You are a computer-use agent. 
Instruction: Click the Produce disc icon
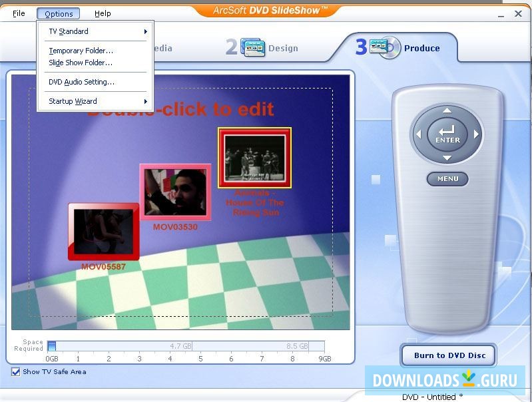[385, 47]
